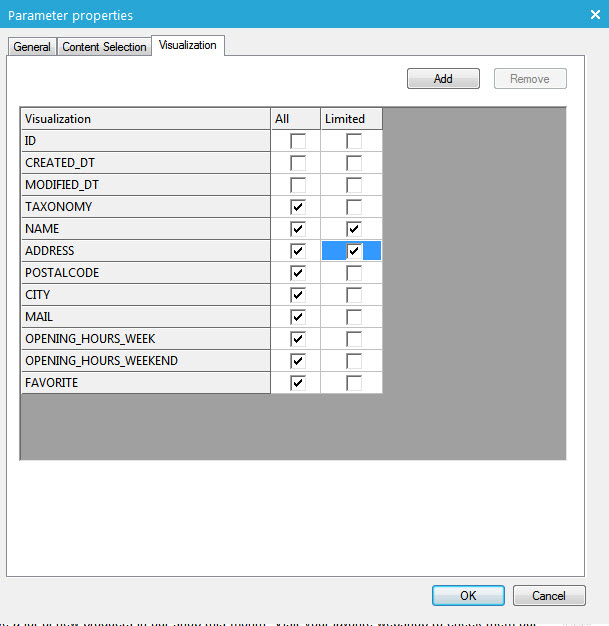Screen dimensions: 609x626
Task: Enable the All checkbox for ID
Action: [x=297, y=141]
